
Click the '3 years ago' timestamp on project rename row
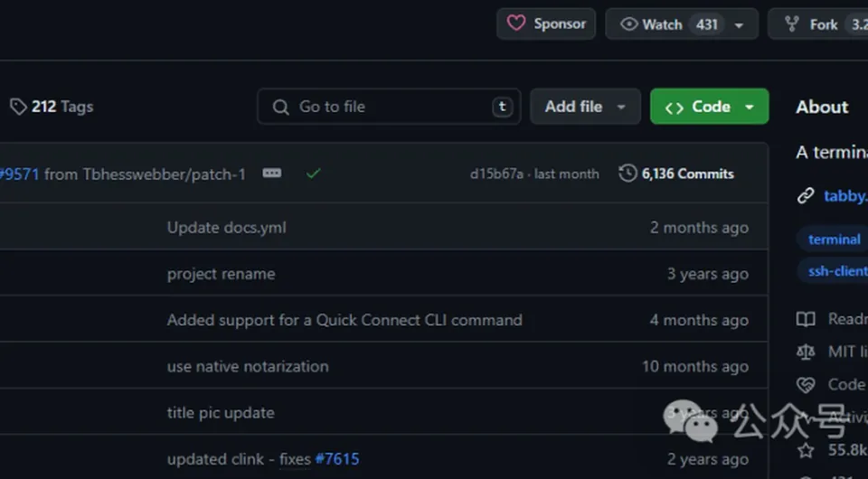[x=707, y=274]
